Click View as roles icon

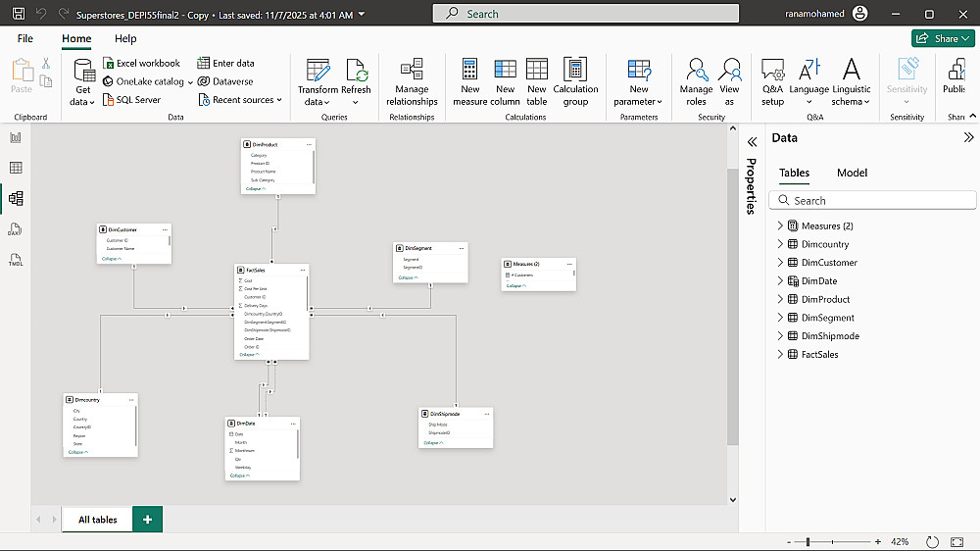pos(729,70)
